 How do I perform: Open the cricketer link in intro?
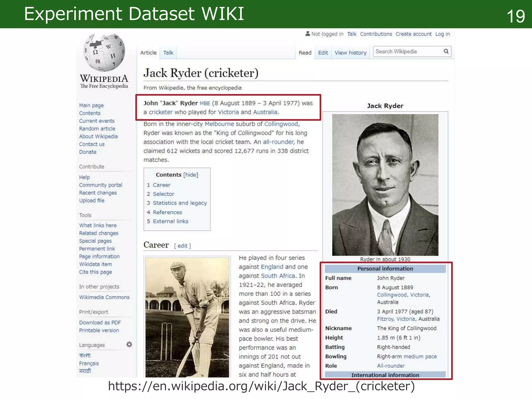[x=161, y=112]
